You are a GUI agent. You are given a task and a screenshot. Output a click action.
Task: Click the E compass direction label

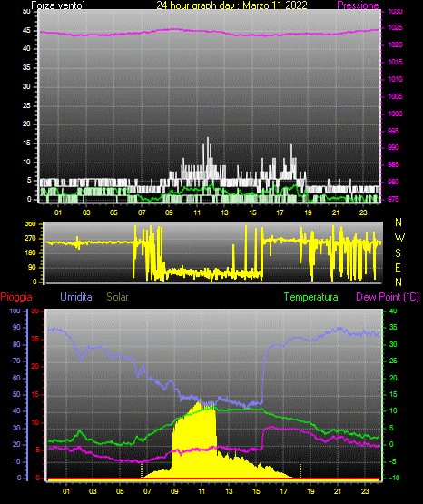coord(398,267)
